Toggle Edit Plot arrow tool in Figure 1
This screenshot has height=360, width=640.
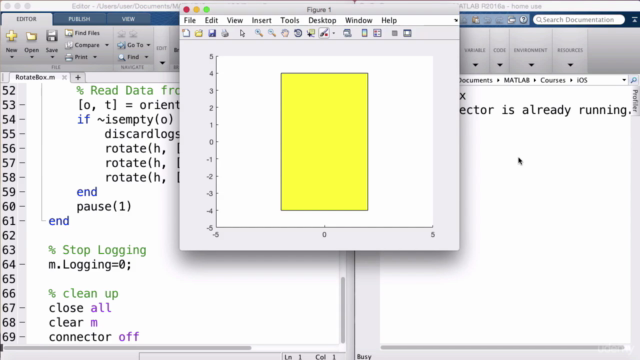click(242, 33)
